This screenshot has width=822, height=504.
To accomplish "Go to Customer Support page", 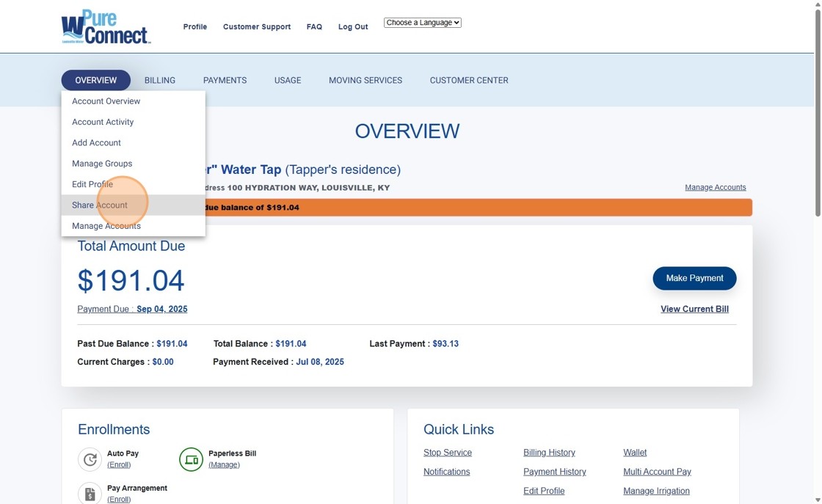I will [x=257, y=27].
